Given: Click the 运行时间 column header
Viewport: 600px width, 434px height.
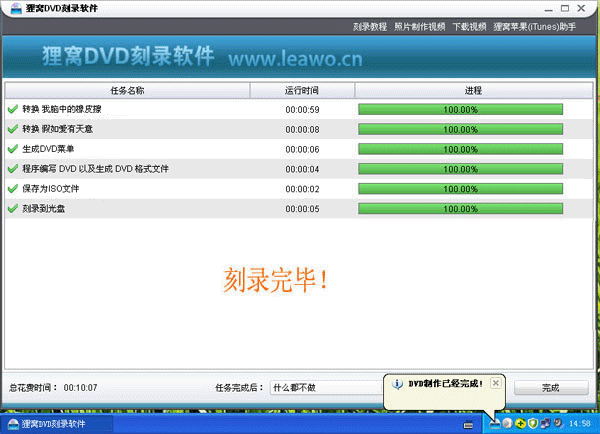Looking at the screenshot, I should point(302,91).
